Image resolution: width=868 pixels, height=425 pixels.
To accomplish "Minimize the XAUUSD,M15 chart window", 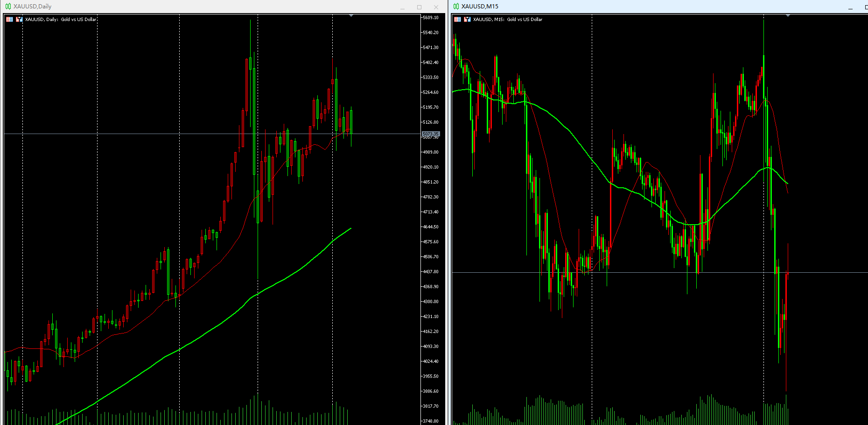I will point(850,7).
